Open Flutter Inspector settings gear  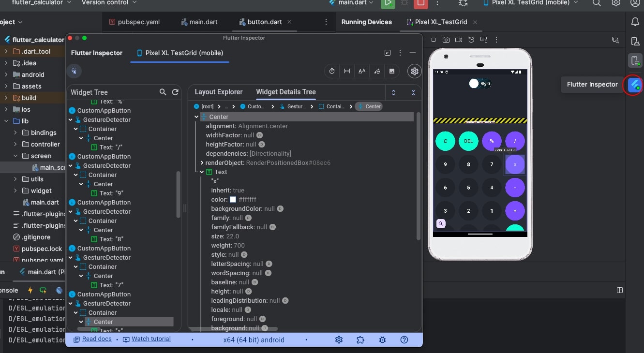point(414,71)
